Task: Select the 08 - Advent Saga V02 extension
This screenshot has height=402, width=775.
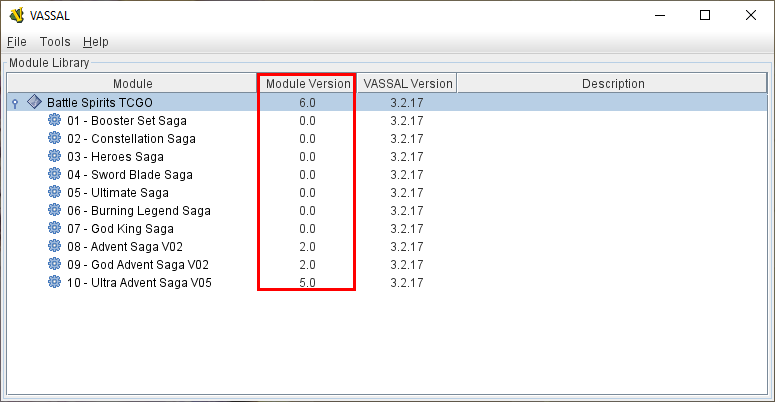Action: pos(125,246)
